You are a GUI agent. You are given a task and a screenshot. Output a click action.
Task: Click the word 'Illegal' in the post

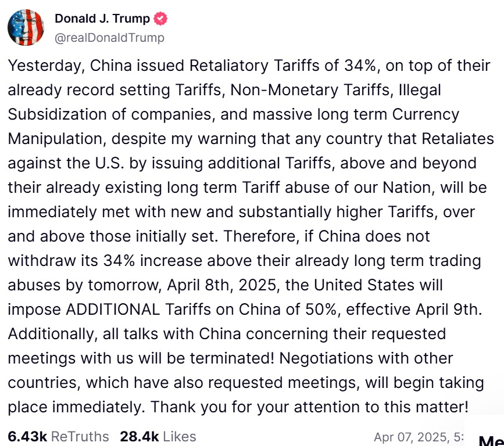420,91
